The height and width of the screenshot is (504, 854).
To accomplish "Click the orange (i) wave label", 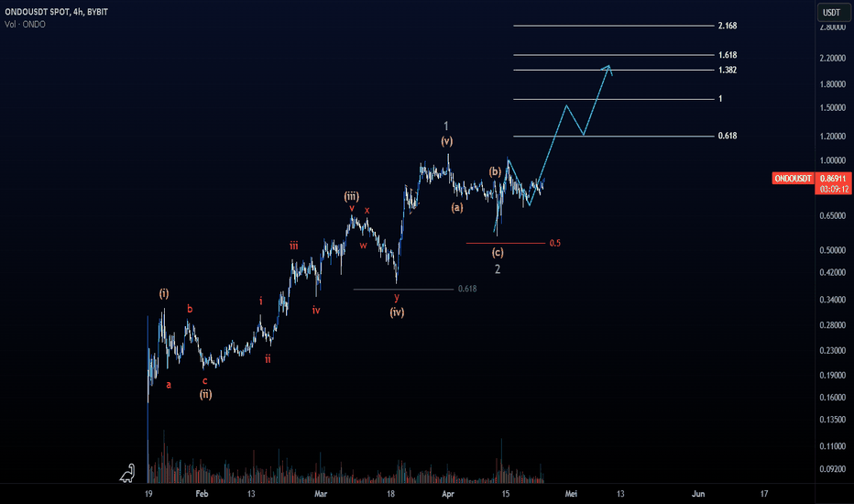I will 164,293.
